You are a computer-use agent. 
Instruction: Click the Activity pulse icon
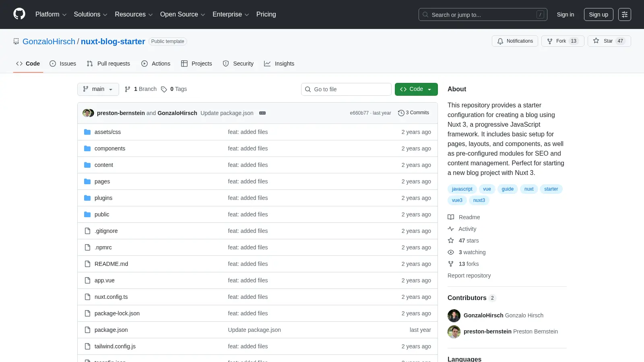451,229
